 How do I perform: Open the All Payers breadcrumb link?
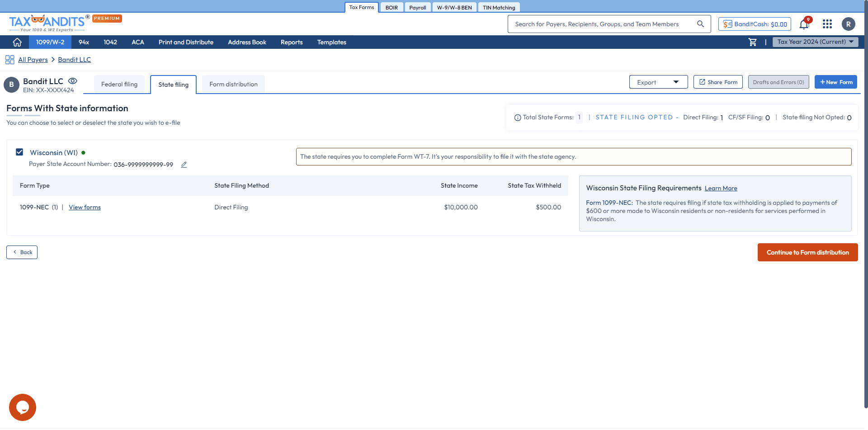pyautogui.click(x=33, y=60)
